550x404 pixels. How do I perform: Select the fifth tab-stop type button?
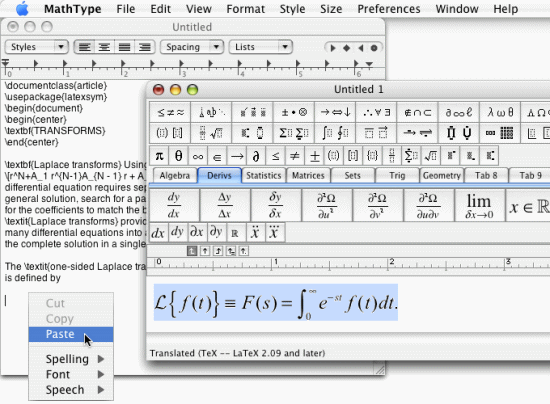243,251
